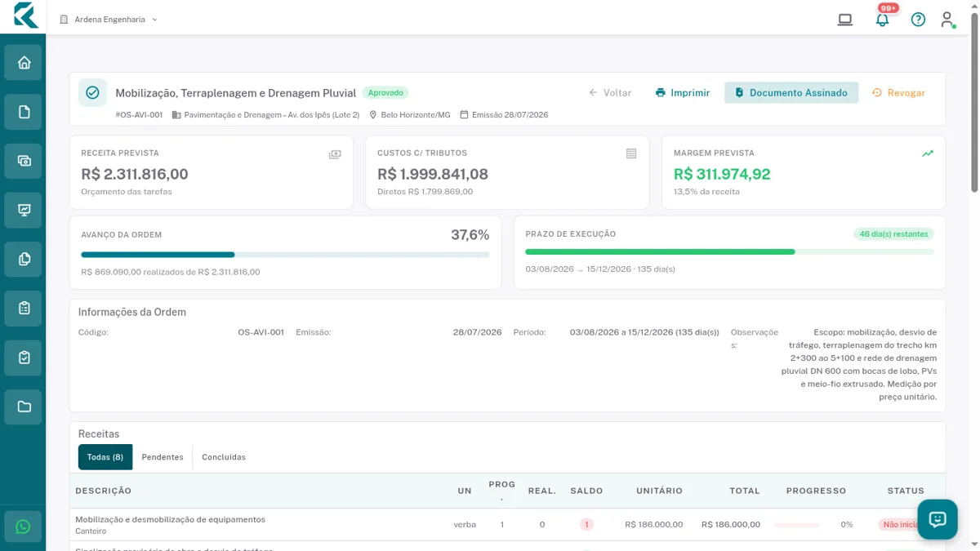Open the presentation chart sidebar icon
Image resolution: width=980 pixels, height=551 pixels.
(x=23, y=211)
